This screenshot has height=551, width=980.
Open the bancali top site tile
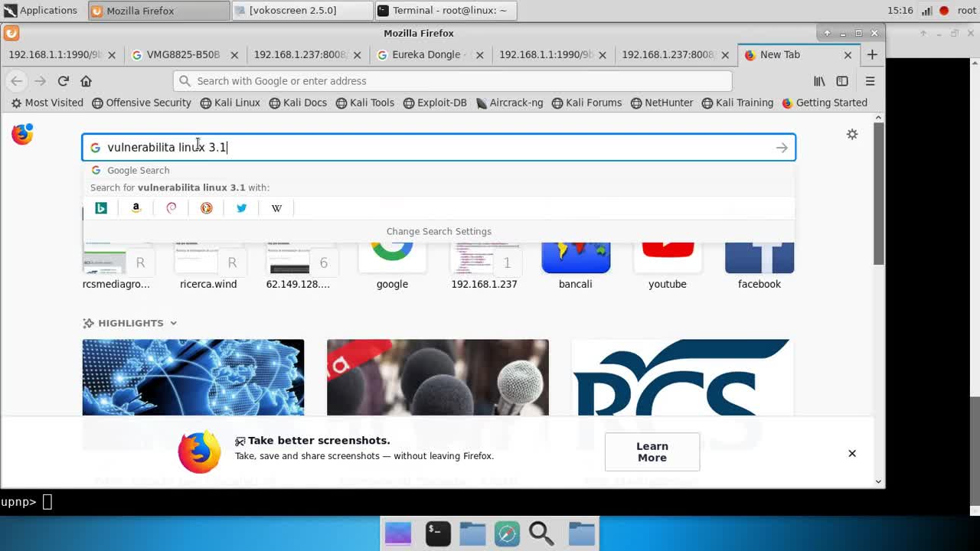coord(576,266)
